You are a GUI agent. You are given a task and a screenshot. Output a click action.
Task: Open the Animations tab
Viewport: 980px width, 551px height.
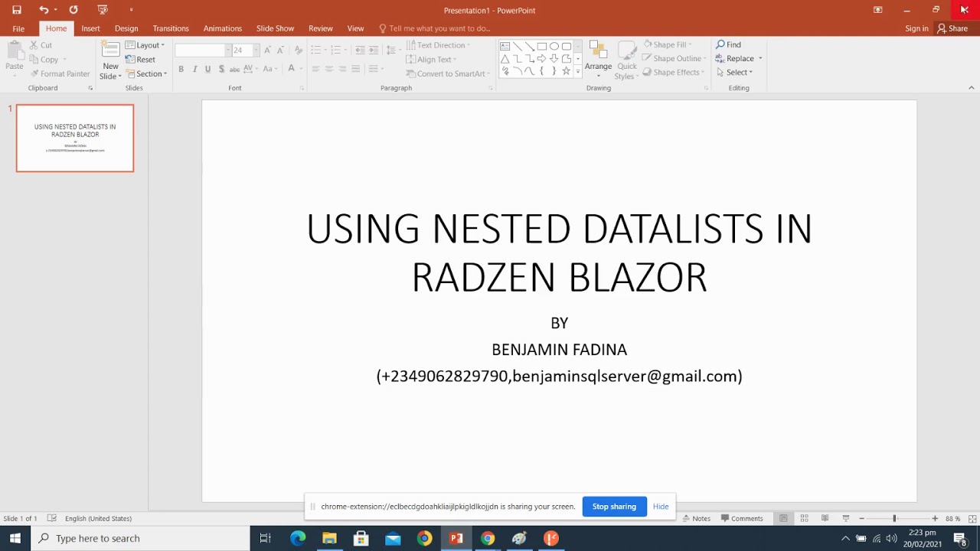(223, 28)
